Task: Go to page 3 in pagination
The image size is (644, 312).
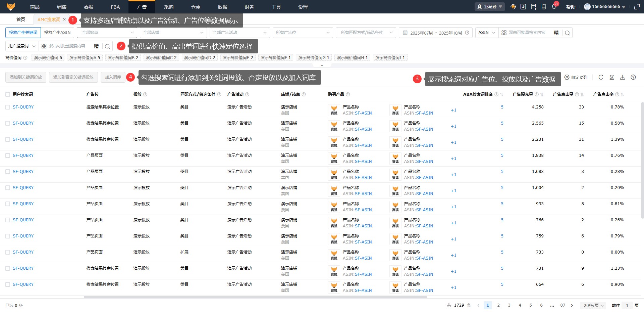Action: [509, 305]
